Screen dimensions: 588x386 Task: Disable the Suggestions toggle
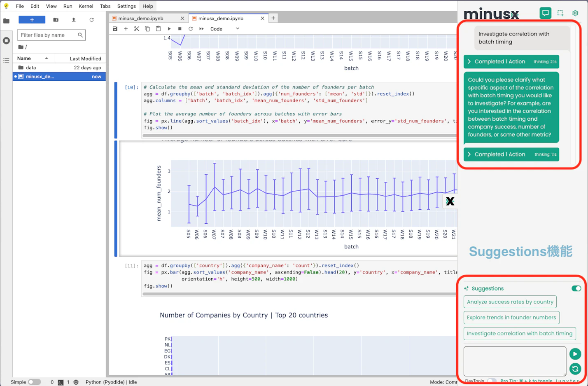(x=576, y=288)
